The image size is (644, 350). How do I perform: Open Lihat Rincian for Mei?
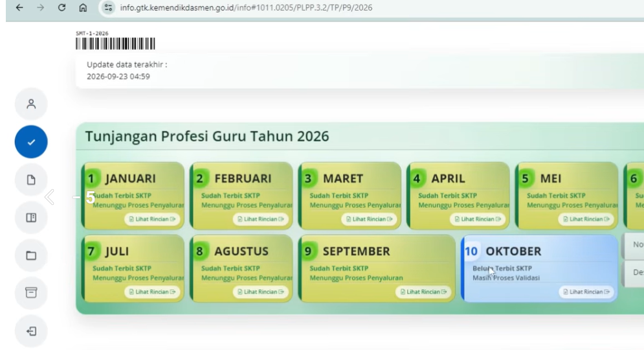click(586, 219)
